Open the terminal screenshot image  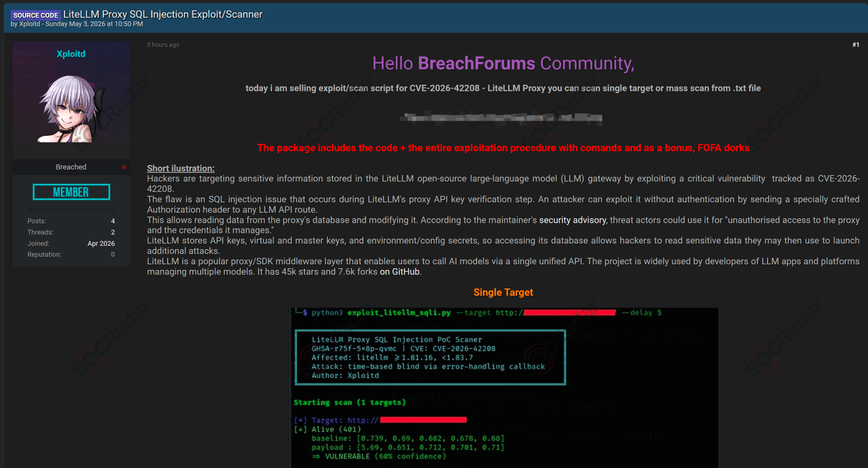tap(504, 387)
